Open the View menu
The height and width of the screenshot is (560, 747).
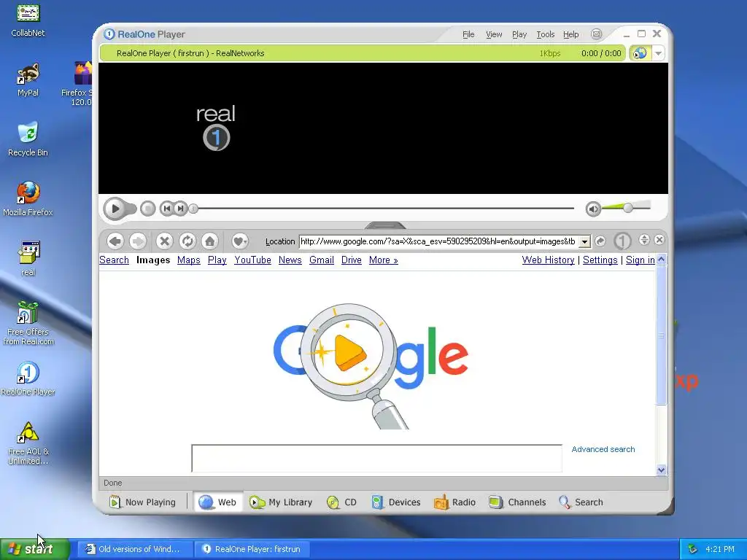pos(494,34)
